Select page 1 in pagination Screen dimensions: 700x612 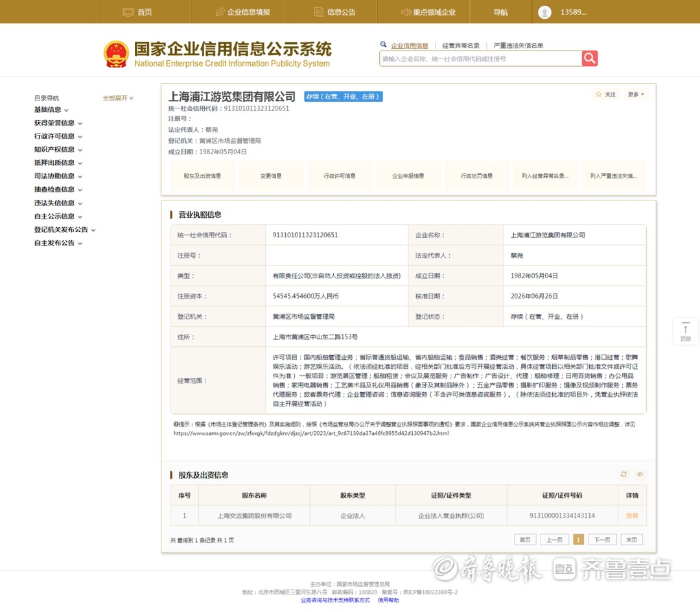[x=578, y=539]
